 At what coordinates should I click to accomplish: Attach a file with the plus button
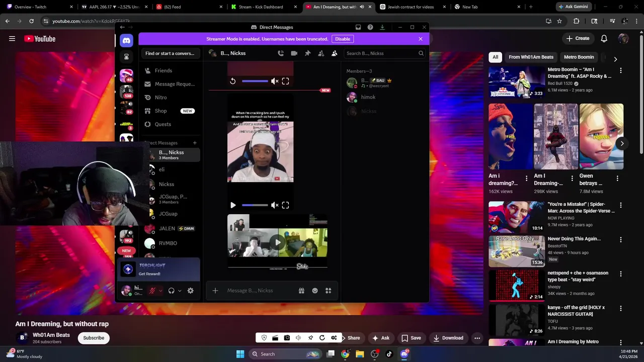(x=215, y=291)
